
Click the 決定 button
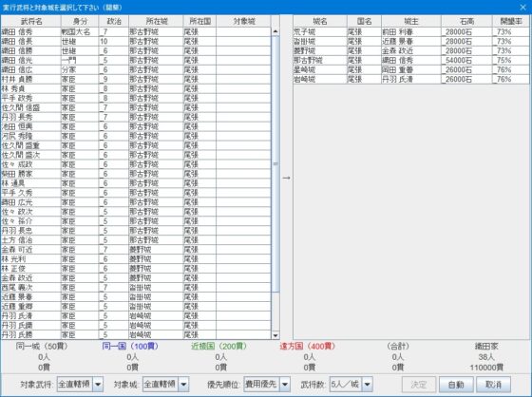pos(419,385)
